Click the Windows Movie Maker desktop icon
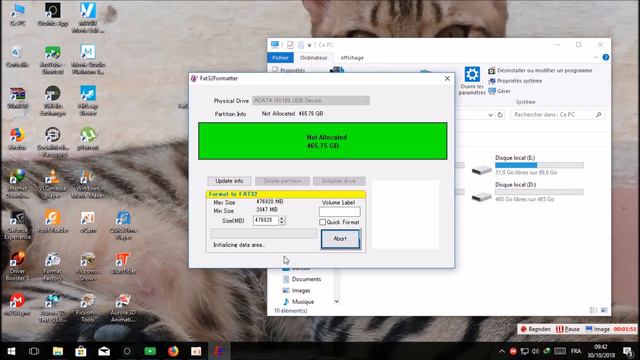Image resolution: width=640 pixels, height=360 pixels. pos(88,183)
